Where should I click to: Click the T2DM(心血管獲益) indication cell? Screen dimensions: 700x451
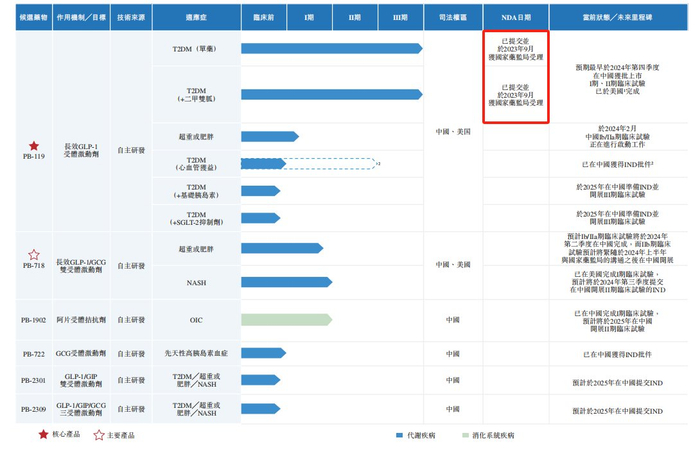coord(196,164)
